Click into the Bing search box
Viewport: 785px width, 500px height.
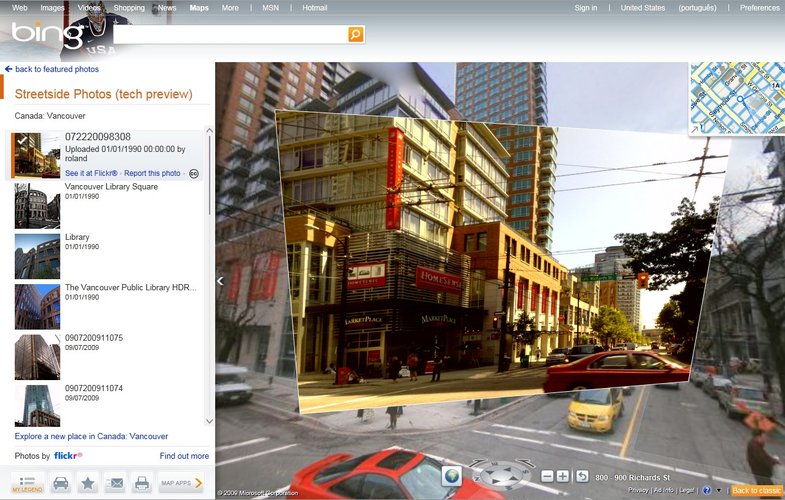pyautogui.click(x=230, y=34)
